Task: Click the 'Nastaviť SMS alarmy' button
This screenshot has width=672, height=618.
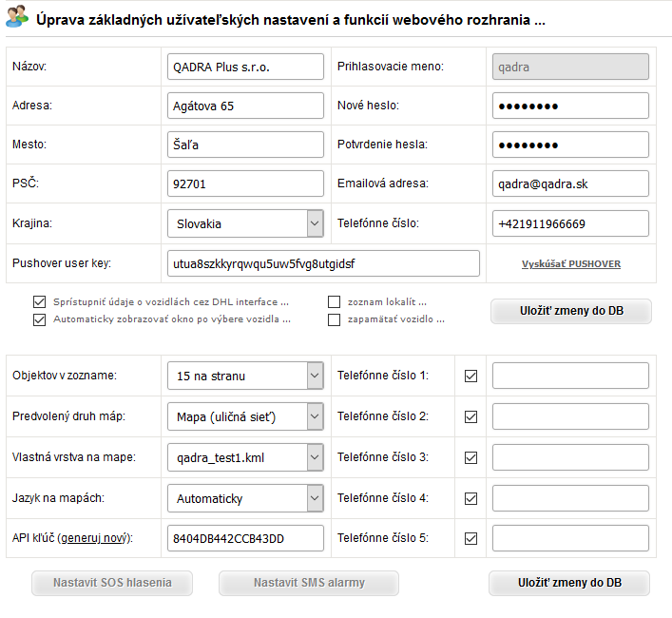Action: (x=309, y=583)
